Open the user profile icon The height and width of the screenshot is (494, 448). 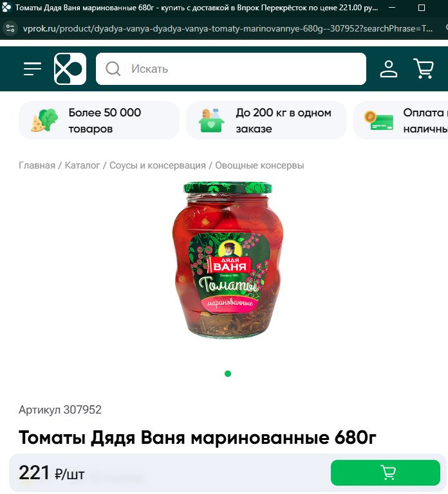pyautogui.click(x=388, y=69)
